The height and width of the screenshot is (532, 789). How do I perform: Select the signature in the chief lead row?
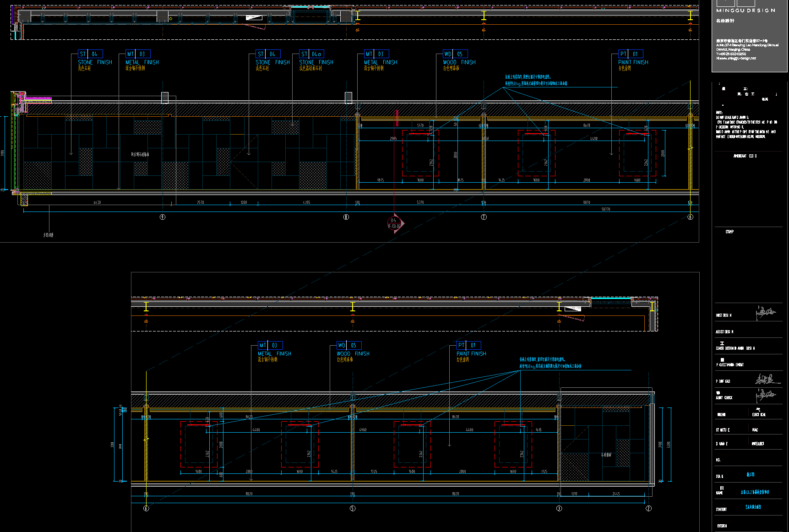pyautogui.click(x=767, y=380)
